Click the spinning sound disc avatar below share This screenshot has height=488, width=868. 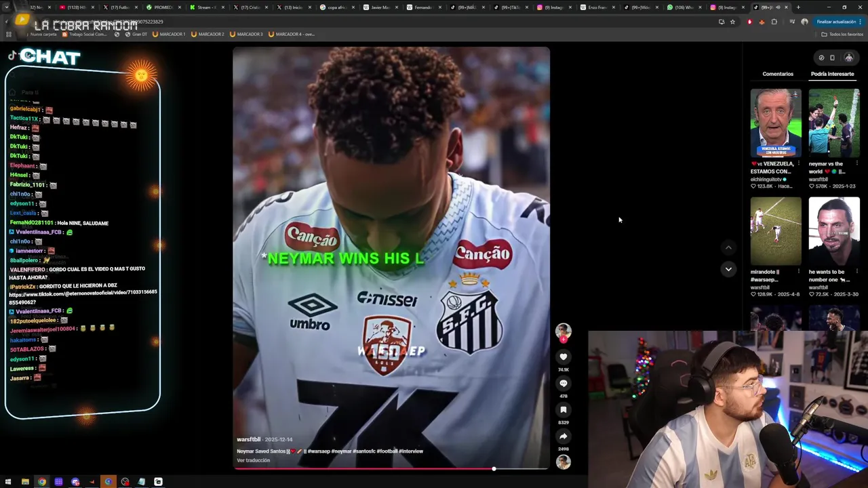tap(563, 462)
